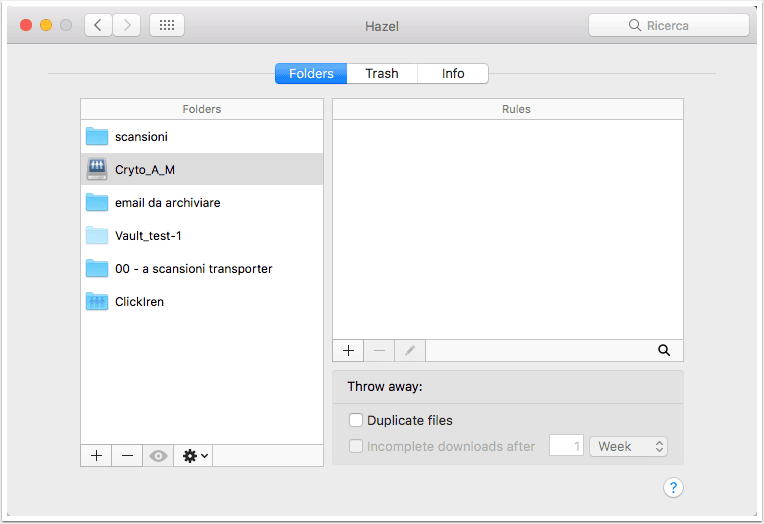
Task: Open Hazel help with question mark button
Action: [673, 487]
